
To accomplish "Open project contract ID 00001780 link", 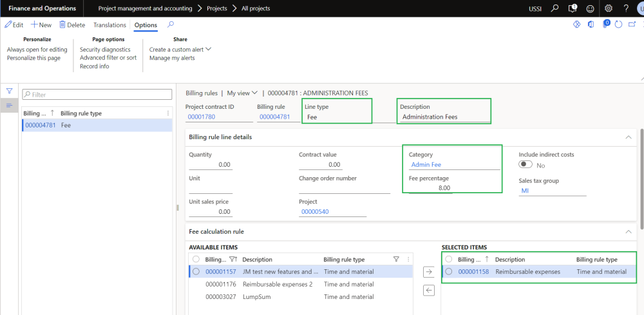I will [201, 117].
